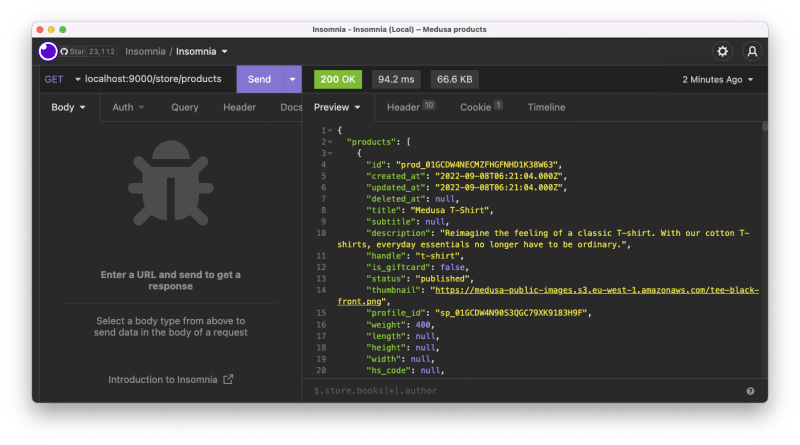Open the GET method dropdown
The height and width of the screenshot is (445, 800).
coord(62,79)
